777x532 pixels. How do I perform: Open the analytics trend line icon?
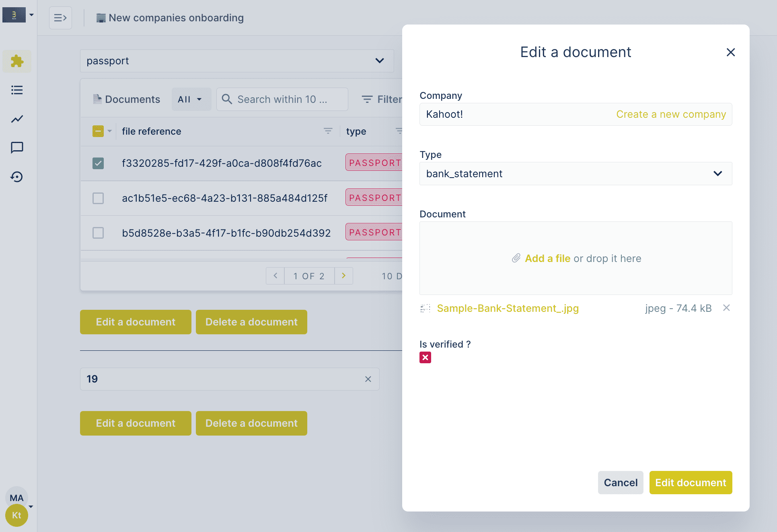(x=17, y=119)
